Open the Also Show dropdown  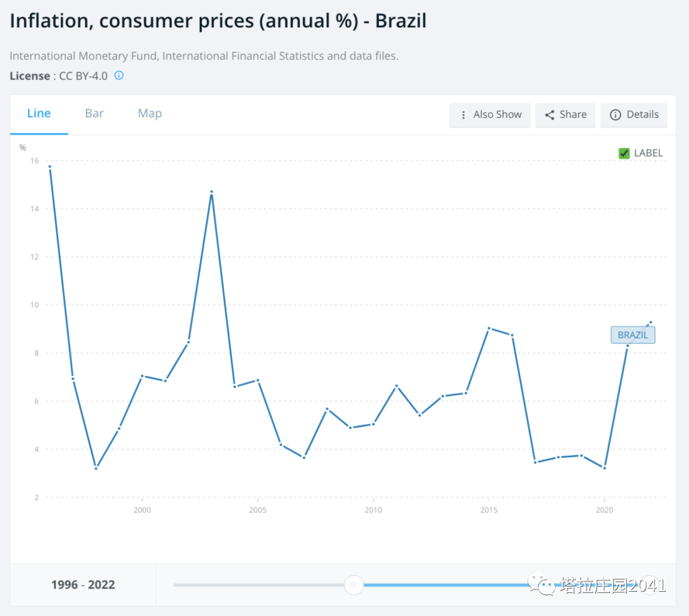pyautogui.click(x=490, y=115)
